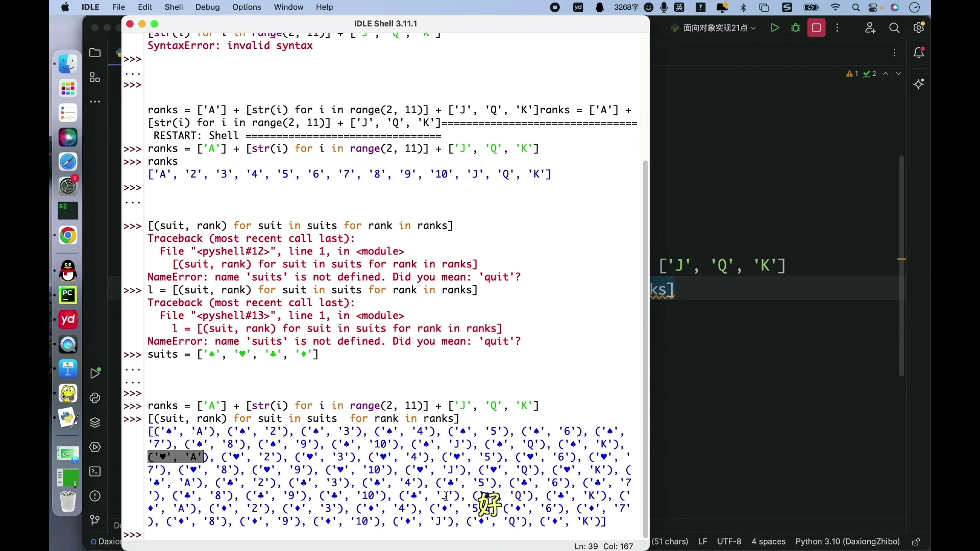Open Chrome from the Dock
This screenshot has height=551, width=980.
click(68, 235)
